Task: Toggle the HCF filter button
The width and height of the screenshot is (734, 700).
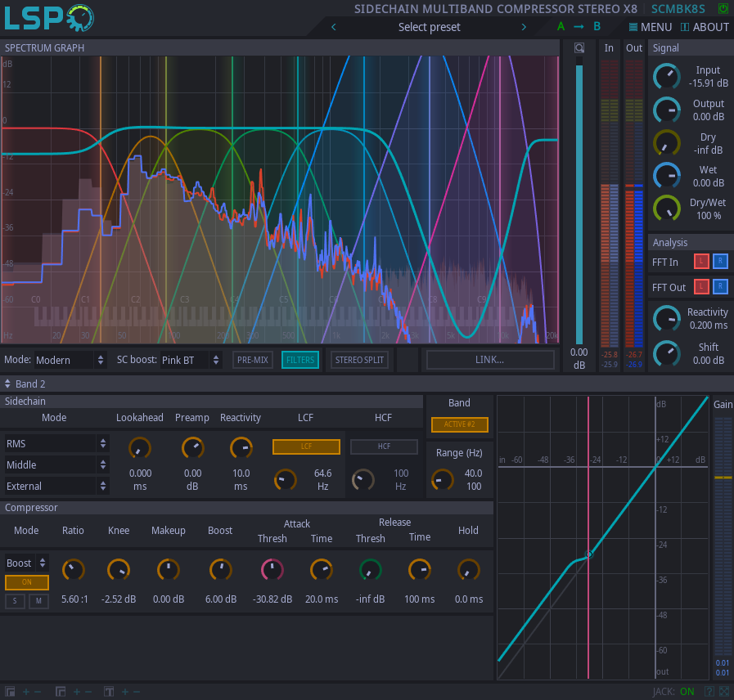Action: 384,446
